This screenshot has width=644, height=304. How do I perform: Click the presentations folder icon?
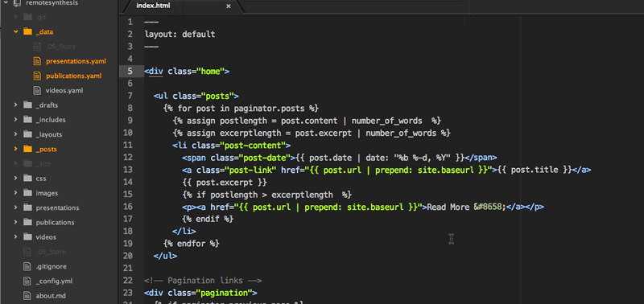tap(27, 207)
